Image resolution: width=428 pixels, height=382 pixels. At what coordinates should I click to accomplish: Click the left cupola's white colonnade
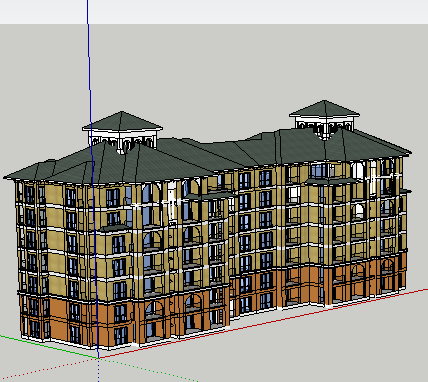coord(123,141)
